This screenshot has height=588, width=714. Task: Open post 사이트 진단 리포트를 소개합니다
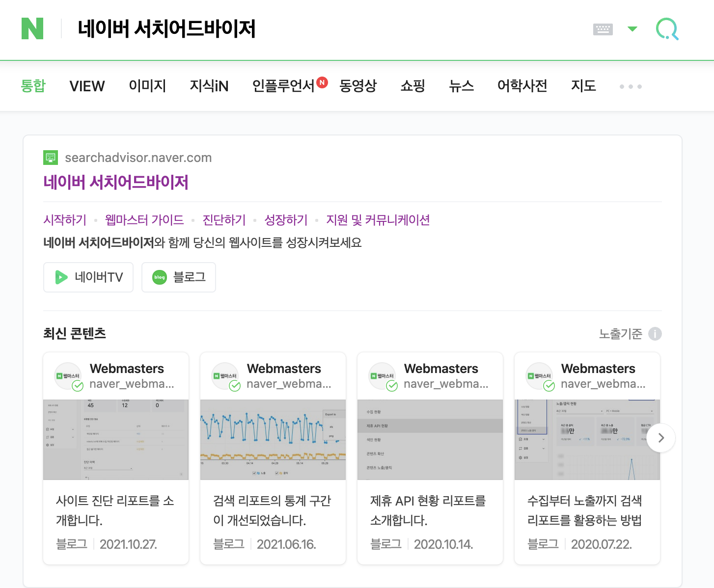(x=115, y=510)
